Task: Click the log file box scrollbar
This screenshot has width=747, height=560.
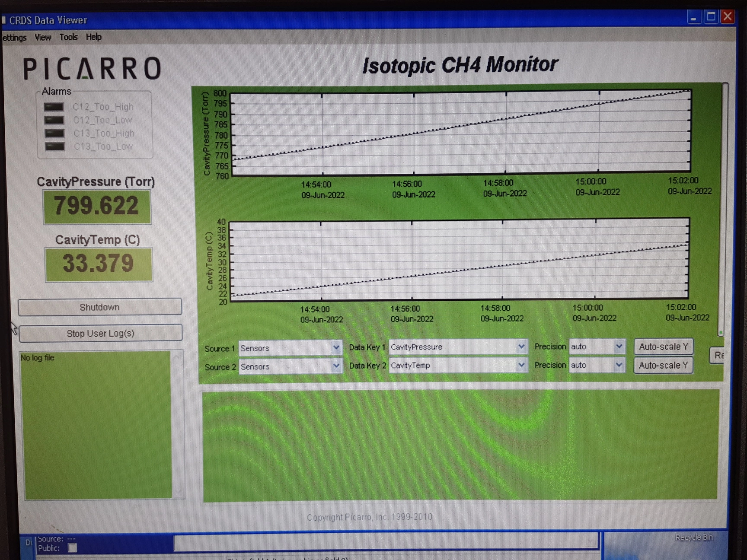Action: pos(177,425)
